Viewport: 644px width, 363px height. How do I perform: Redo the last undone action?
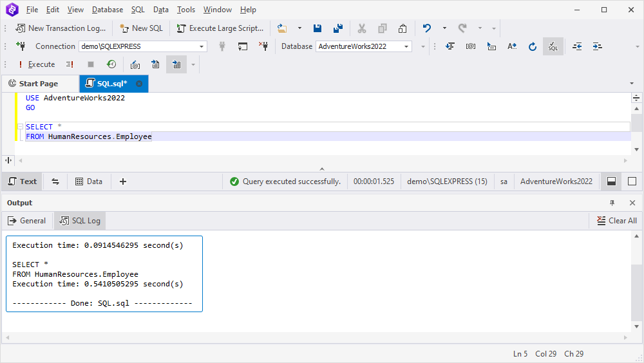(x=462, y=28)
